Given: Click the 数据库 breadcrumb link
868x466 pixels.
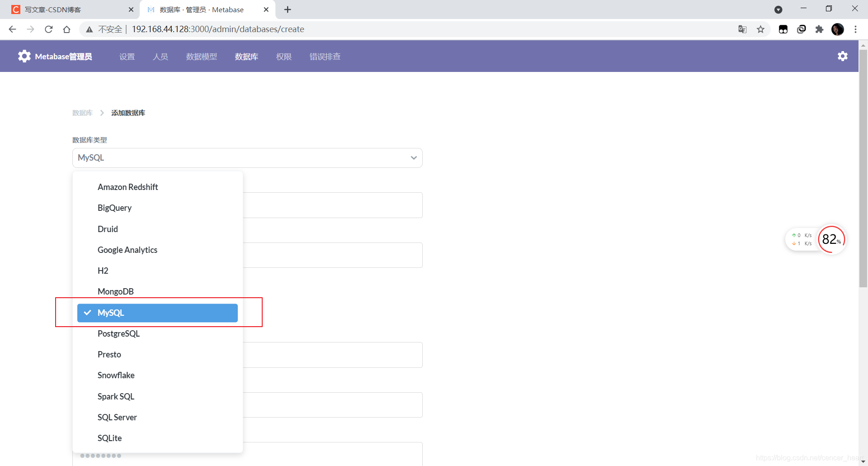Looking at the screenshot, I should point(82,113).
